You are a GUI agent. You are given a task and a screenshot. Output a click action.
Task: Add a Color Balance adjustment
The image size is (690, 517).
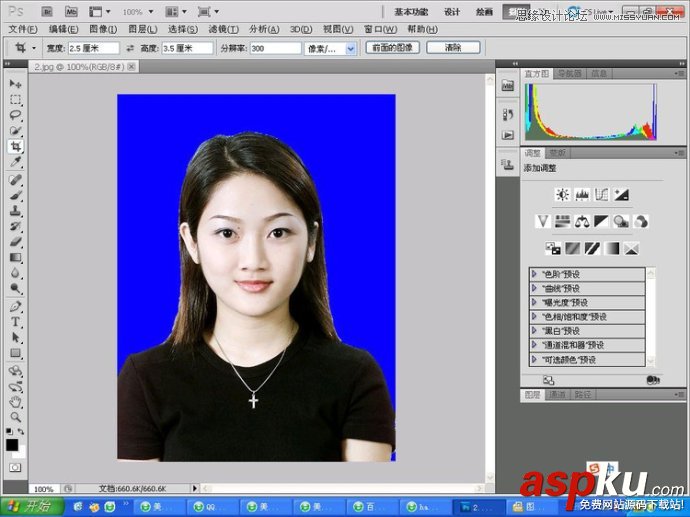[582, 221]
